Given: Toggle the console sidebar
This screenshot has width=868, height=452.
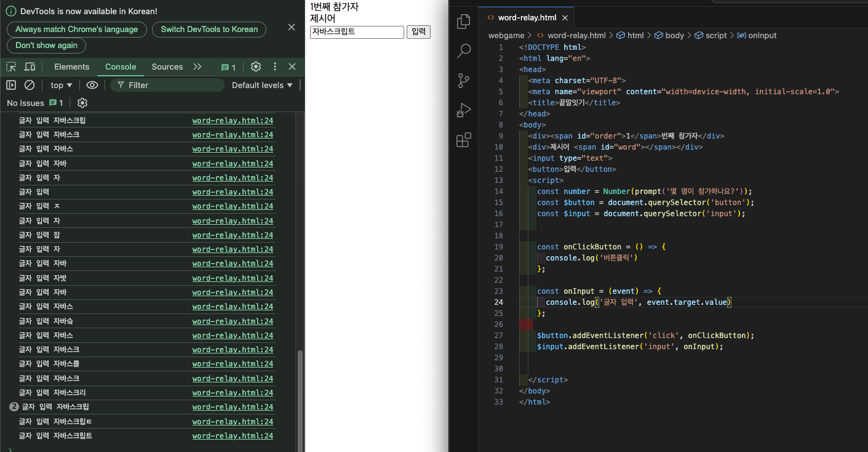Looking at the screenshot, I should [x=11, y=85].
